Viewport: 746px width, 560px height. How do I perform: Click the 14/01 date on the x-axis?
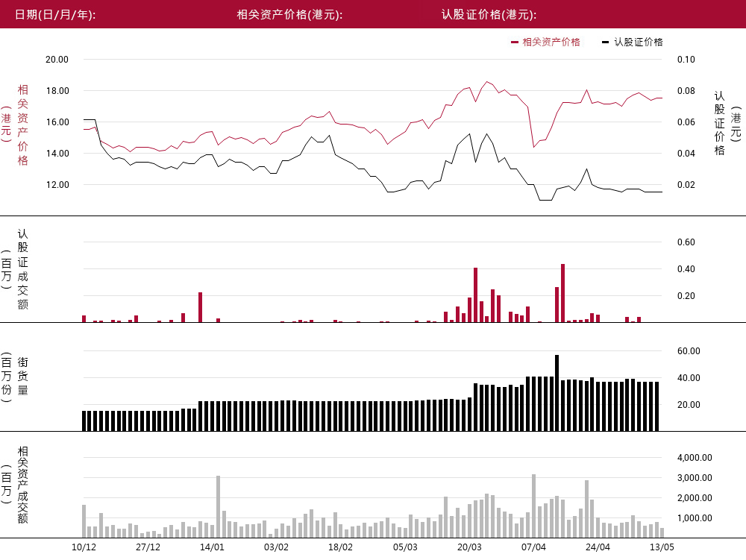(212, 547)
